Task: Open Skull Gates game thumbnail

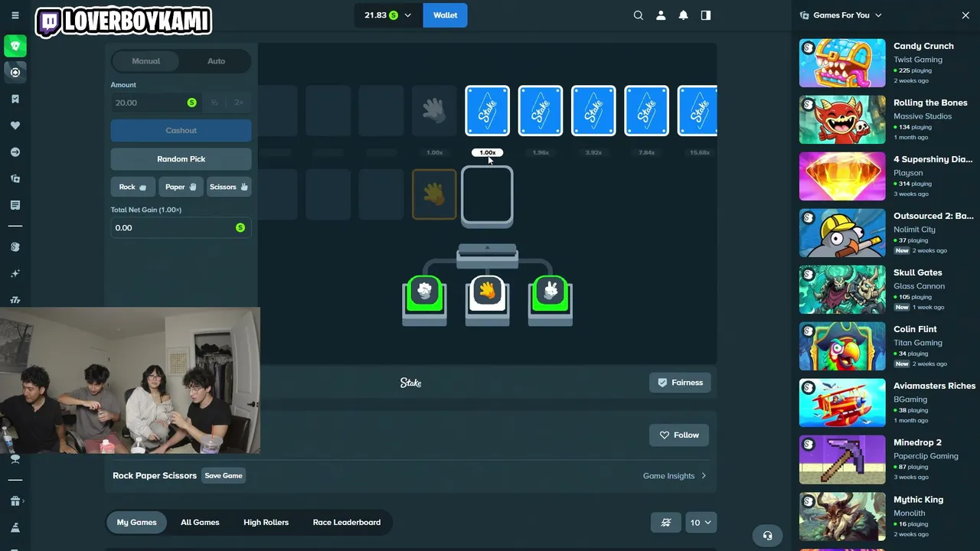Action: [x=842, y=290]
